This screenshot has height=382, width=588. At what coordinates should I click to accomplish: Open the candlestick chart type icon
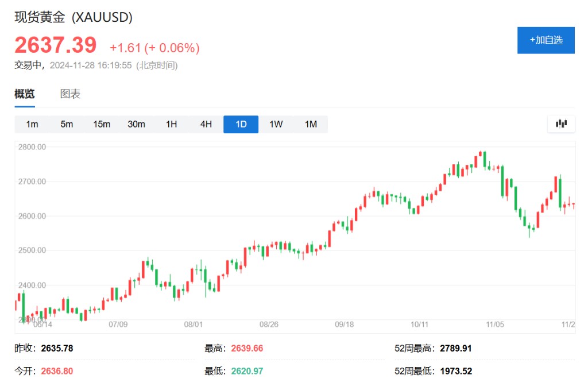(x=561, y=124)
